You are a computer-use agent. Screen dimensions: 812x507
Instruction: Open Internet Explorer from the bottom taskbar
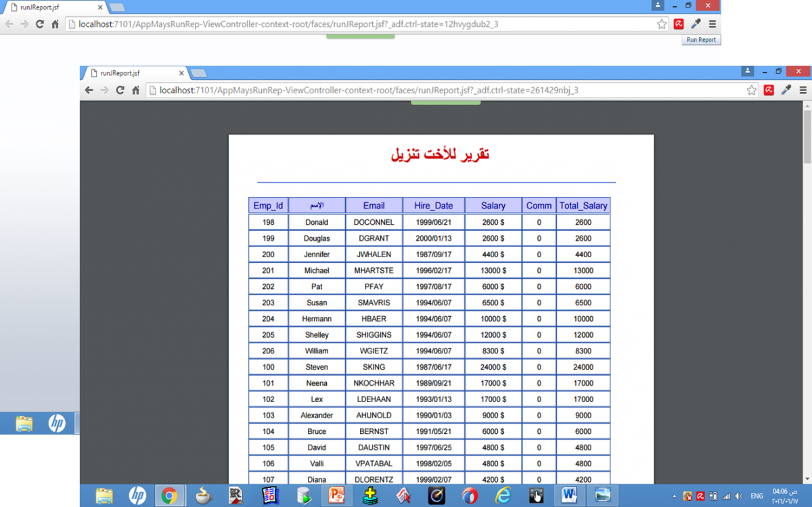[503, 495]
